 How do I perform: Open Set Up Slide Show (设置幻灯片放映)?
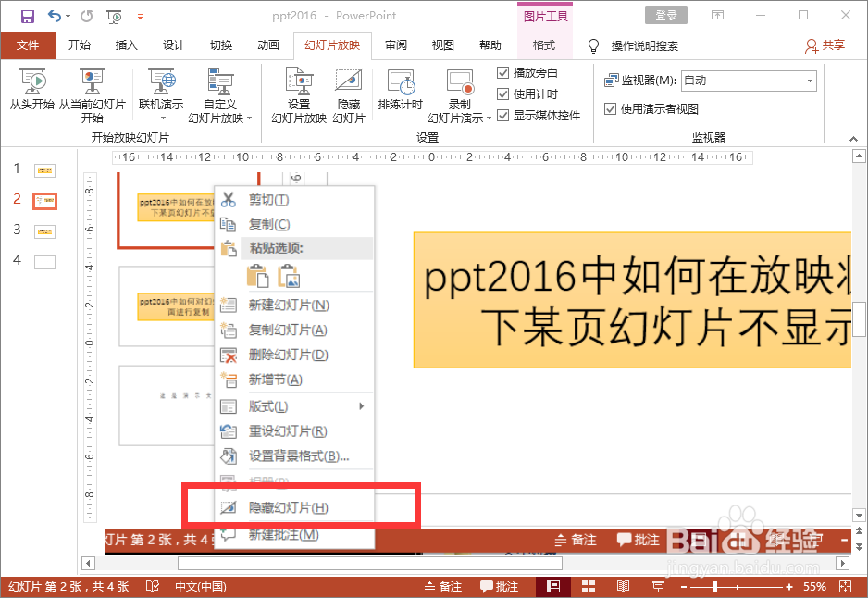[299, 95]
